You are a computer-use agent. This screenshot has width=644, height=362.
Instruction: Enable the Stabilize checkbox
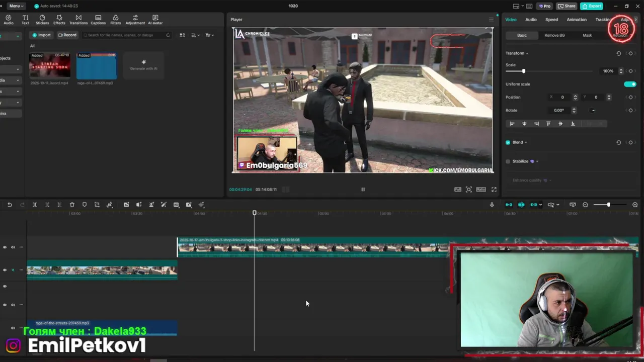[508, 161]
